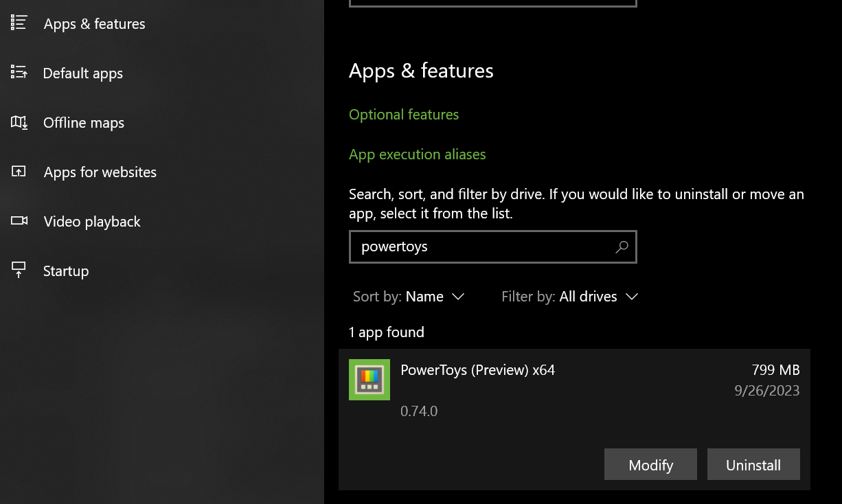Click the Offline maps sidebar icon
This screenshot has width=842, height=504.
[x=19, y=122]
